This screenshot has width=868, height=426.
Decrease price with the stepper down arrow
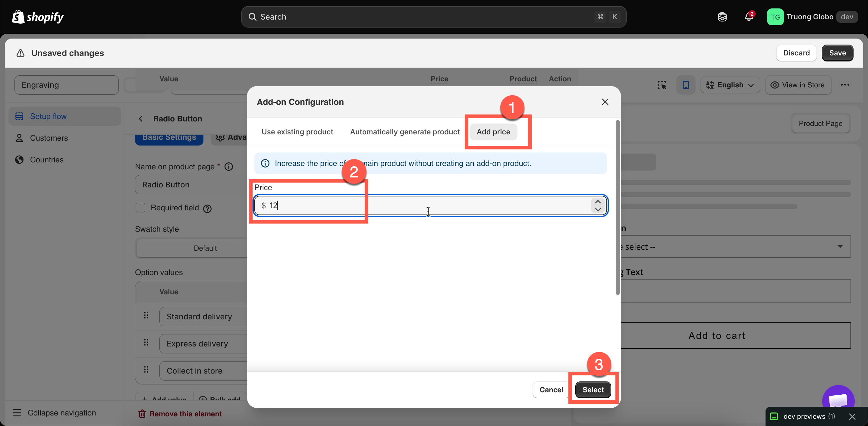pyautogui.click(x=598, y=209)
